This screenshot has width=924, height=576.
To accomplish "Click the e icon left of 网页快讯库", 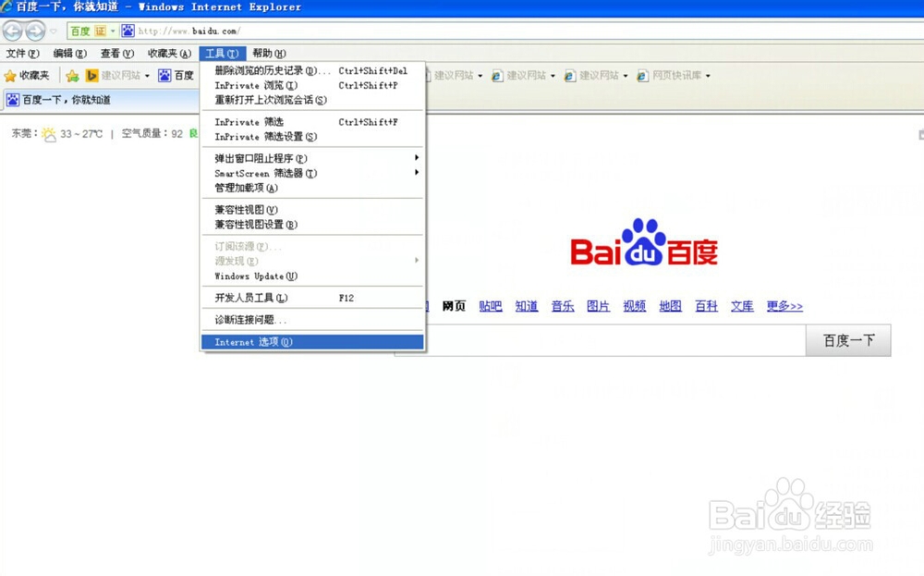I will pyautogui.click(x=642, y=76).
